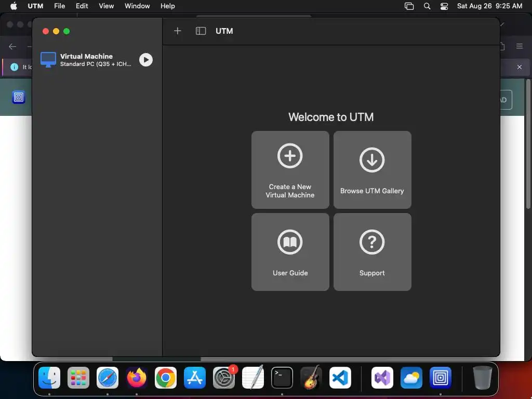Open Browse UTM Gallery card
Screen dimensions: 532x399
click(x=372, y=170)
